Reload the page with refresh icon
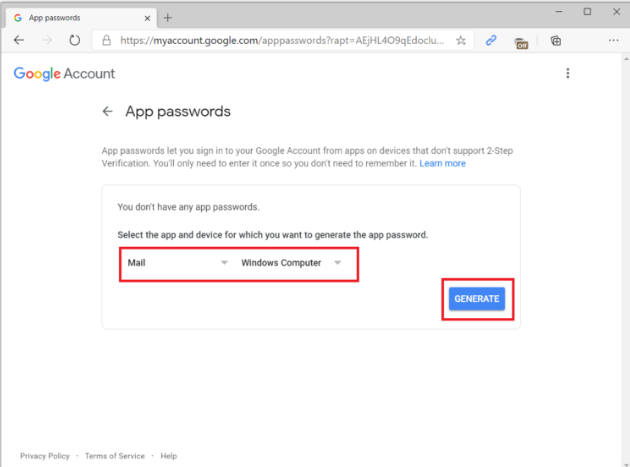630x467 pixels. 74,40
